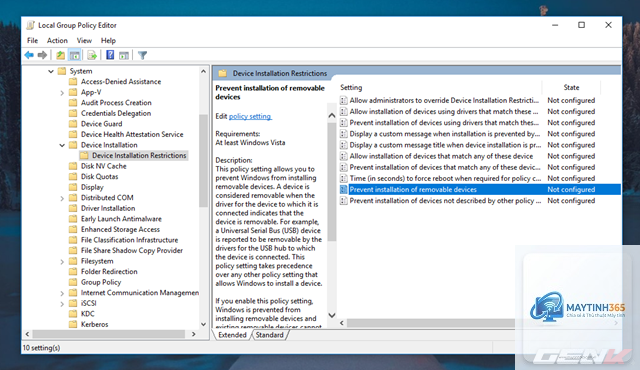This screenshot has width=640, height=370.
Task: Click the folder icon in Device Installation Restrictions header
Action: [222, 73]
